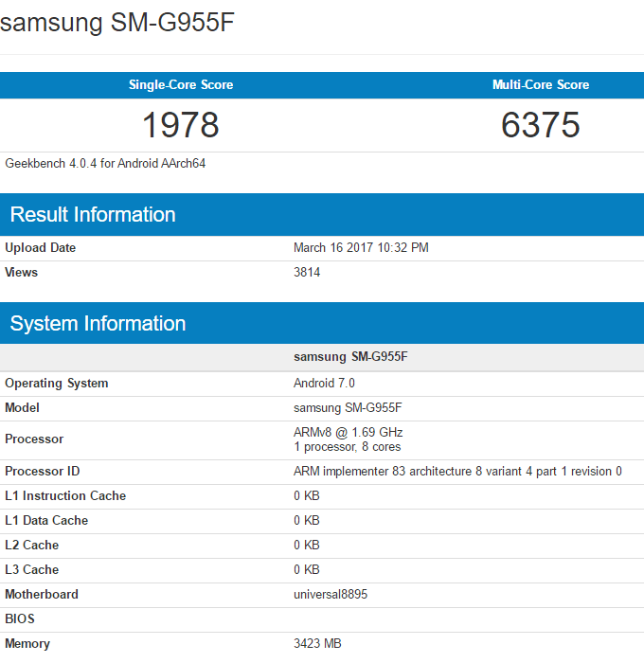
Task: Click the bold samsung SM-G955F column header
Action: click(x=350, y=357)
